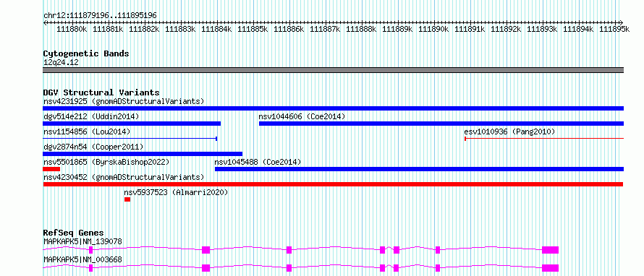Click the 111893k ruler tick label
The height and width of the screenshot is (276, 644).
click(x=542, y=29)
